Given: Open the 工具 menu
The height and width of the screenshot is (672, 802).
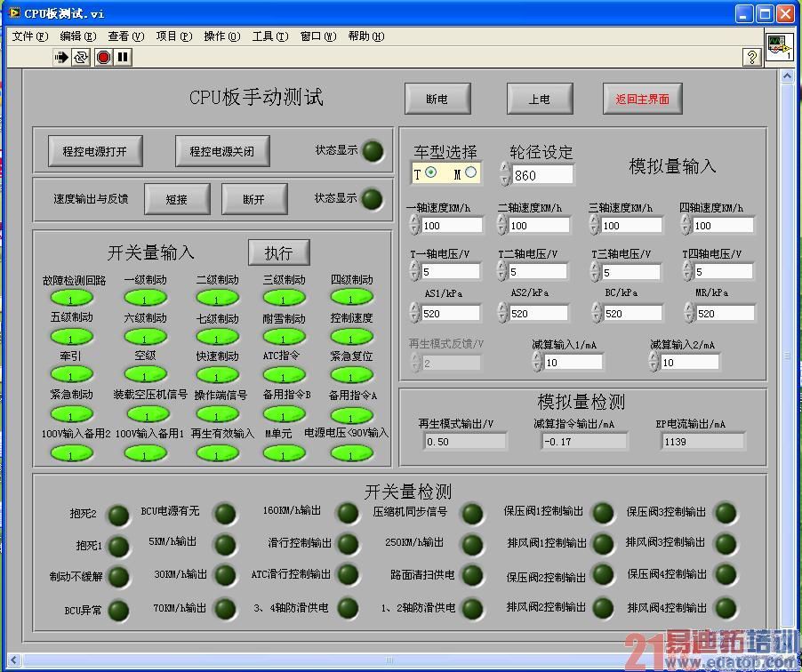Looking at the screenshot, I should 269,36.
